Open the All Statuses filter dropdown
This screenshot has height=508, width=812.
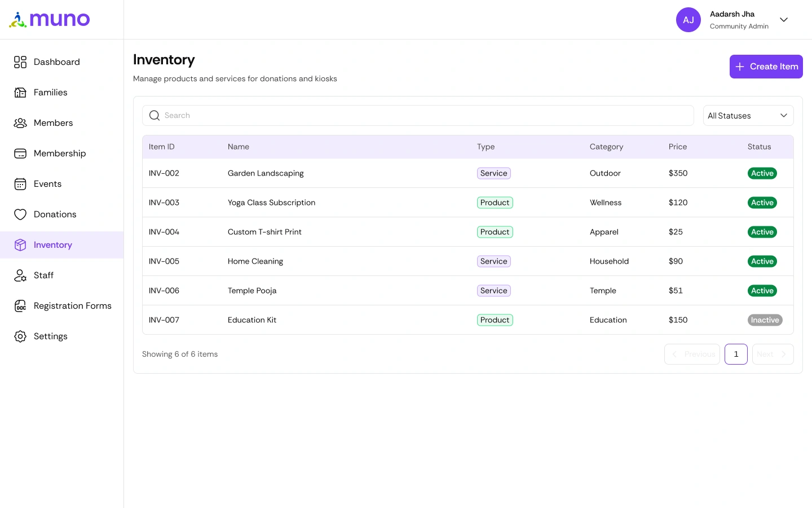pos(748,116)
